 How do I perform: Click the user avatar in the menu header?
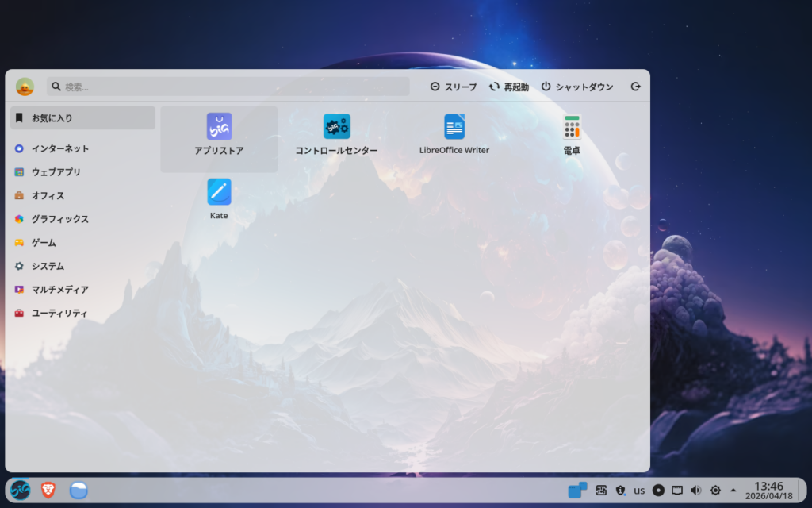pos(25,87)
